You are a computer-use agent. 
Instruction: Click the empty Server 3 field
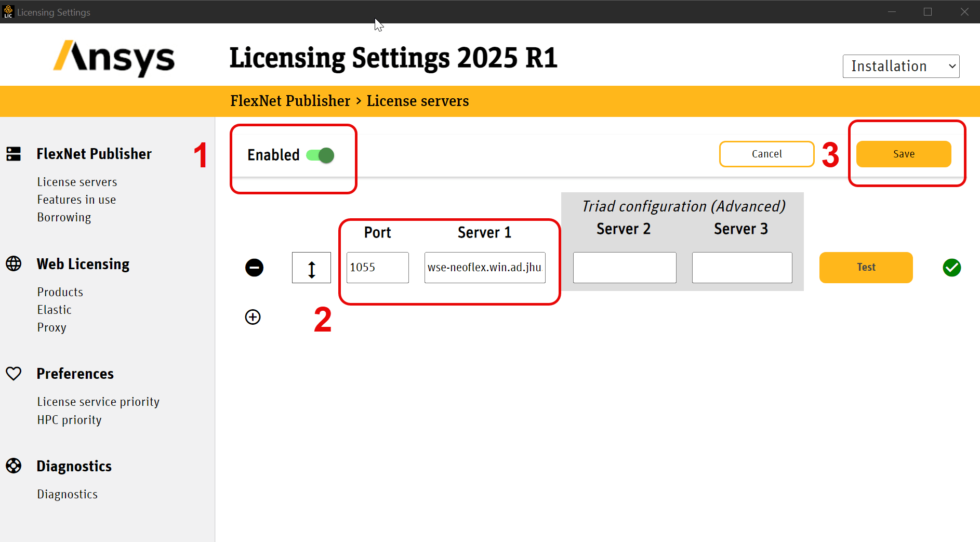point(742,268)
